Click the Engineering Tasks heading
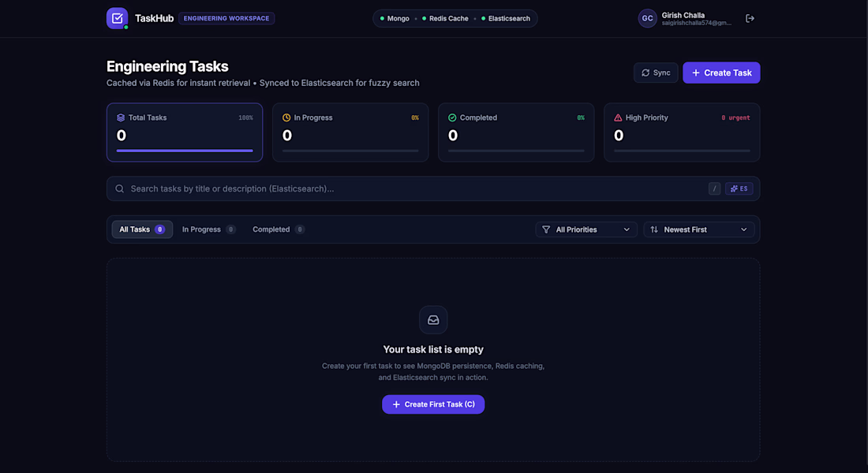The width and height of the screenshot is (868, 473). coord(167,66)
